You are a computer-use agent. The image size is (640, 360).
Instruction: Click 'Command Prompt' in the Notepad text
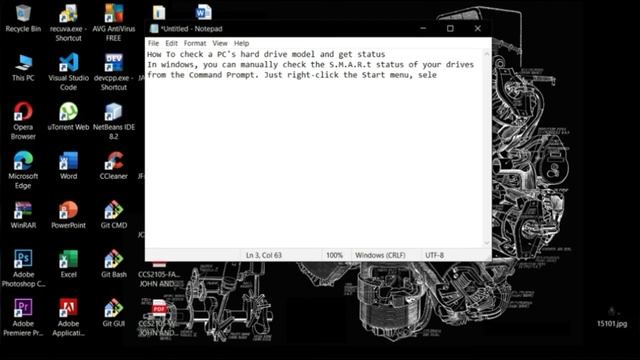tap(222, 75)
